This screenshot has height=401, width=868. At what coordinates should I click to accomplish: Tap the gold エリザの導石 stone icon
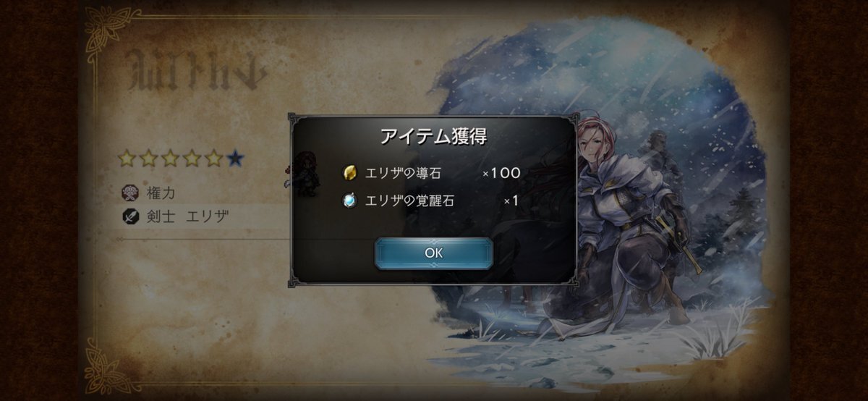[x=349, y=173]
